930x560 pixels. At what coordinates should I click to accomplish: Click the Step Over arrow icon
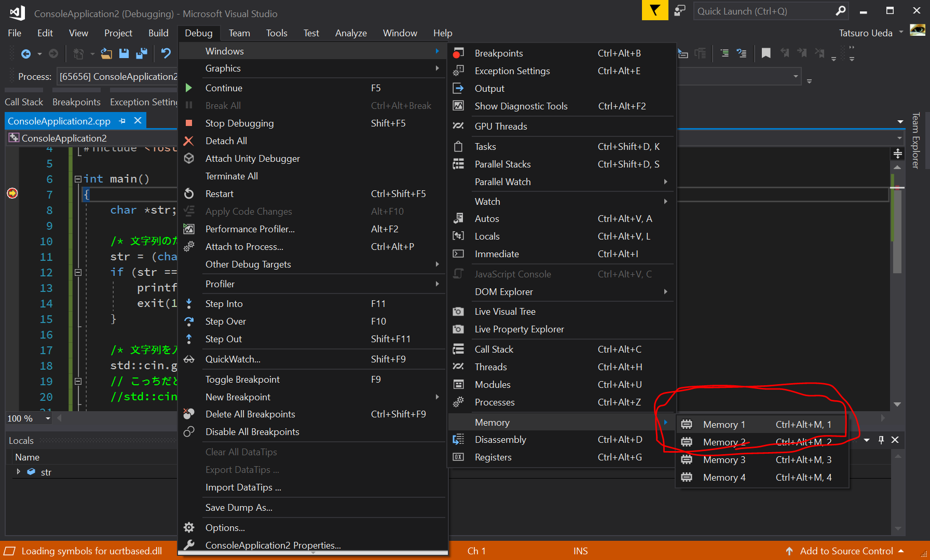189,321
